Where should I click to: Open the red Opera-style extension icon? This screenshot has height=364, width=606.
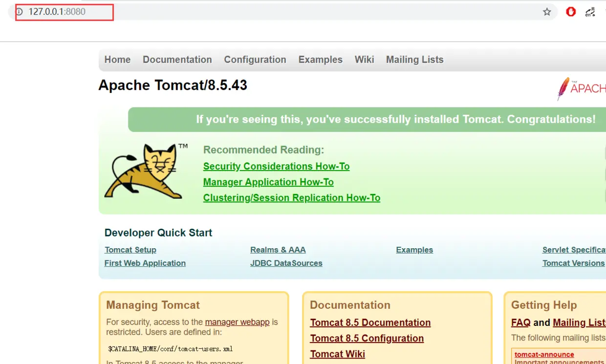click(x=571, y=12)
